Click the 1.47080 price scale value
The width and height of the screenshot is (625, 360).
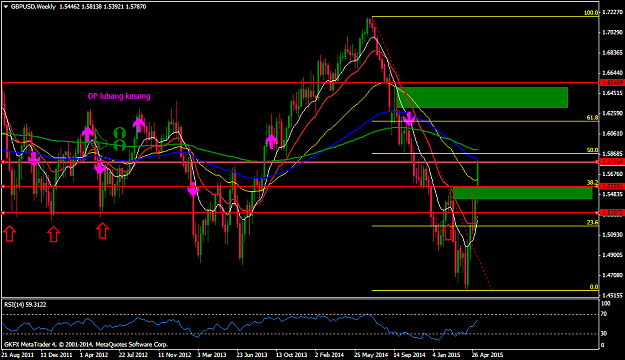tap(613, 275)
